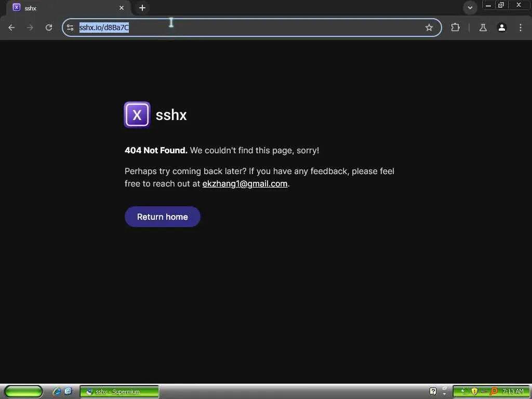Close the sshx tab
This screenshot has width=532, height=399.
[x=122, y=8]
